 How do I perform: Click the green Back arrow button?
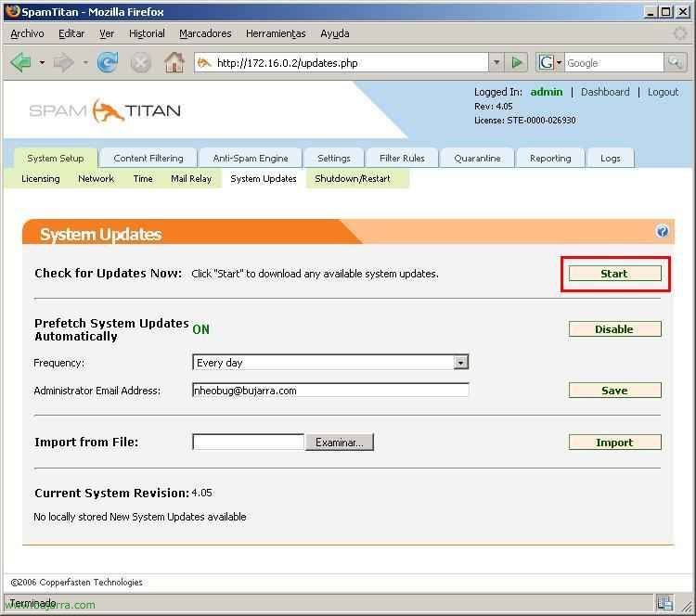20,62
